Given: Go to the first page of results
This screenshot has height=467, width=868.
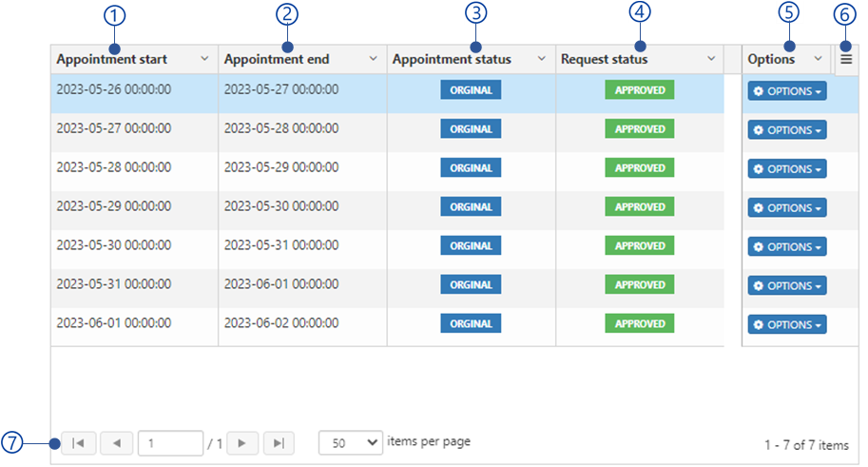Looking at the screenshot, I should tap(79, 442).
